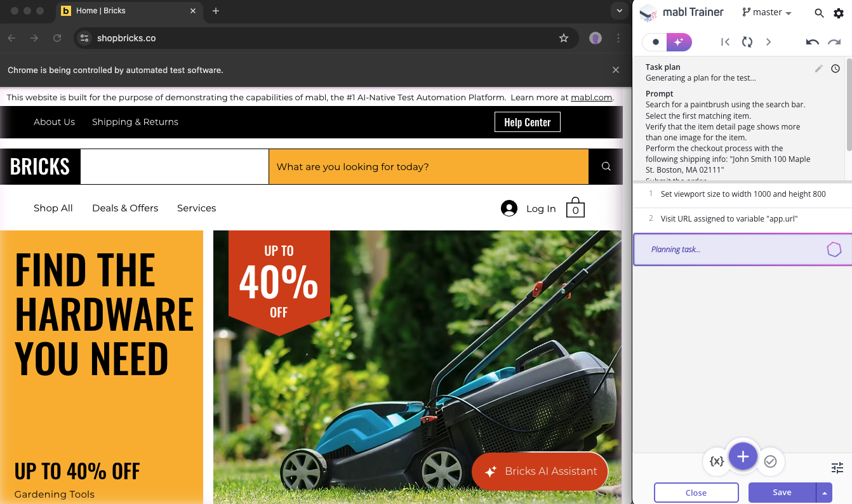
Task: Click the Save button in the trainer
Action: tap(782, 493)
